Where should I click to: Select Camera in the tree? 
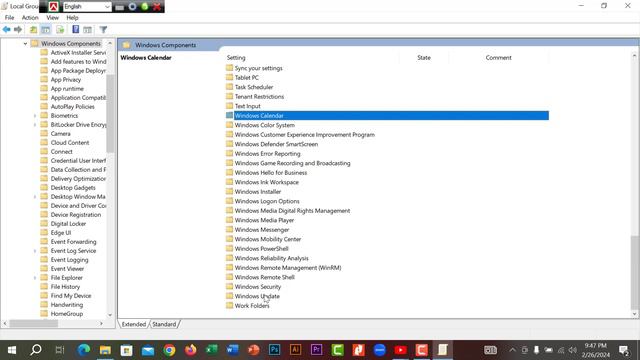60,133
